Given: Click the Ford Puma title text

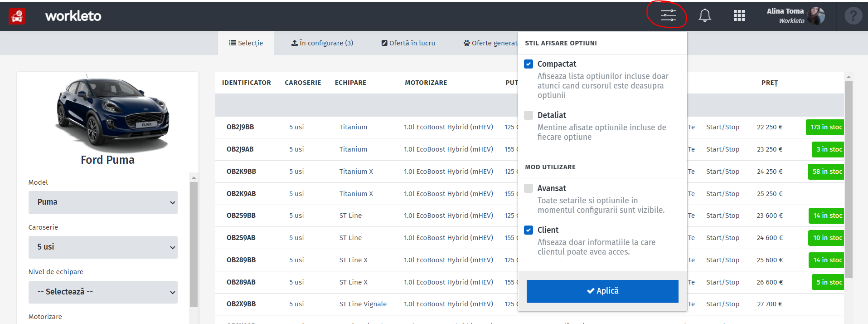Looking at the screenshot, I should coord(107,160).
